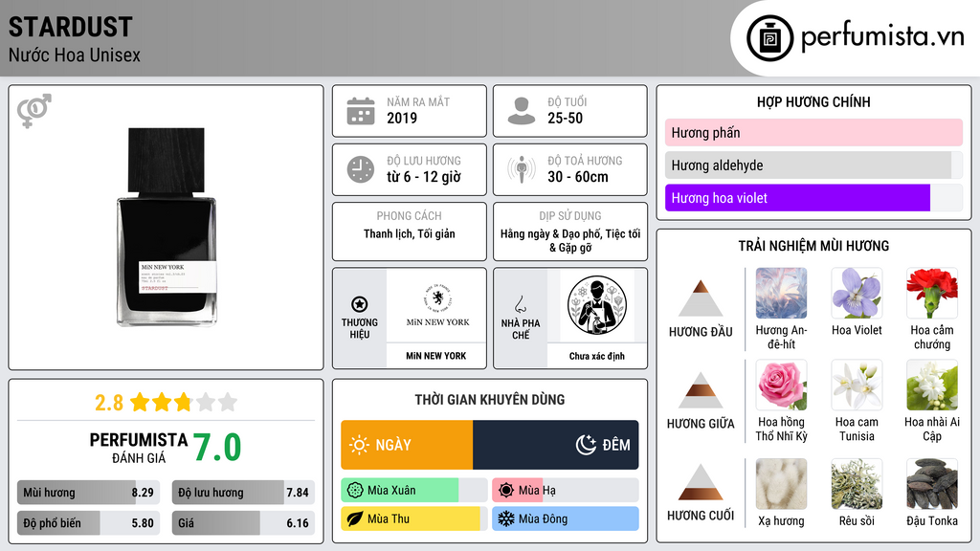
Task: Click the Mùa Xuân season bar
Action: 414,491
